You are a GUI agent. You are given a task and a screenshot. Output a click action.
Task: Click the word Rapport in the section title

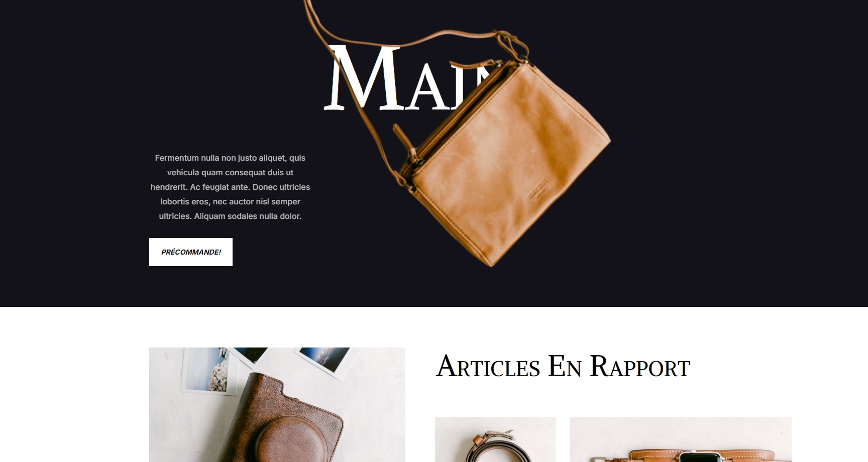(640, 366)
